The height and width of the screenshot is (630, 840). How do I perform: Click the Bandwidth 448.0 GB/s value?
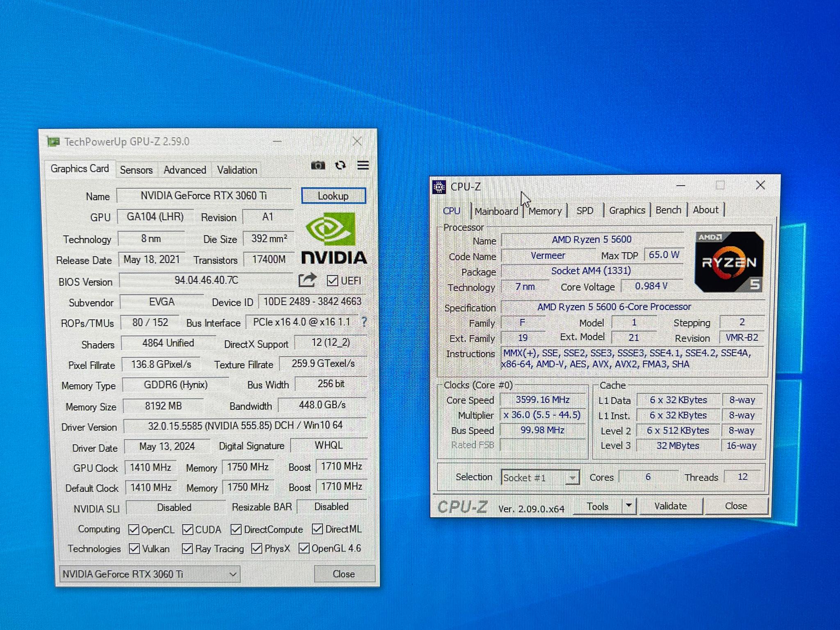pos(322,405)
